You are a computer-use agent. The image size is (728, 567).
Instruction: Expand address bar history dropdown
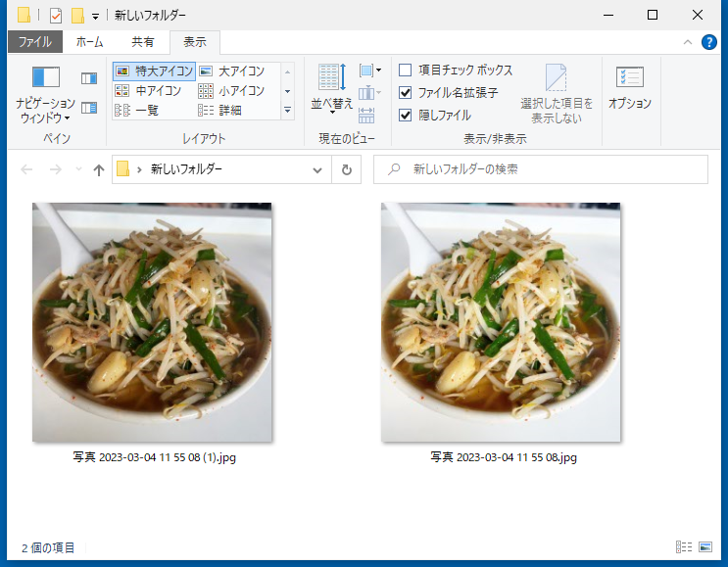[317, 169]
